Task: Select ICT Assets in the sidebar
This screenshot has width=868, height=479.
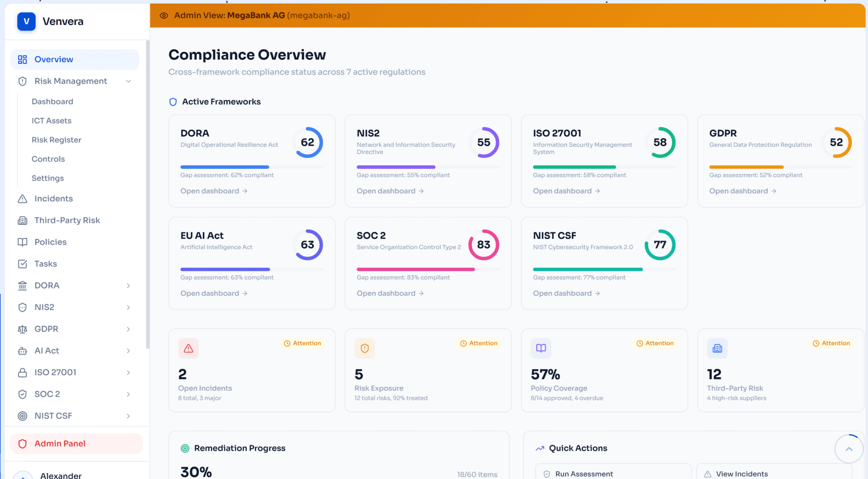Action: (x=52, y=121)
